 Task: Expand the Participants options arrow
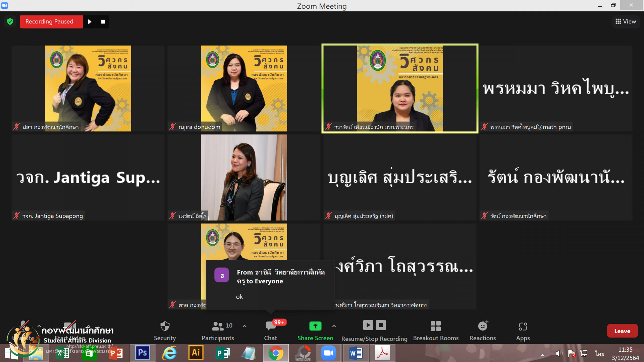(x=245, y=326)
